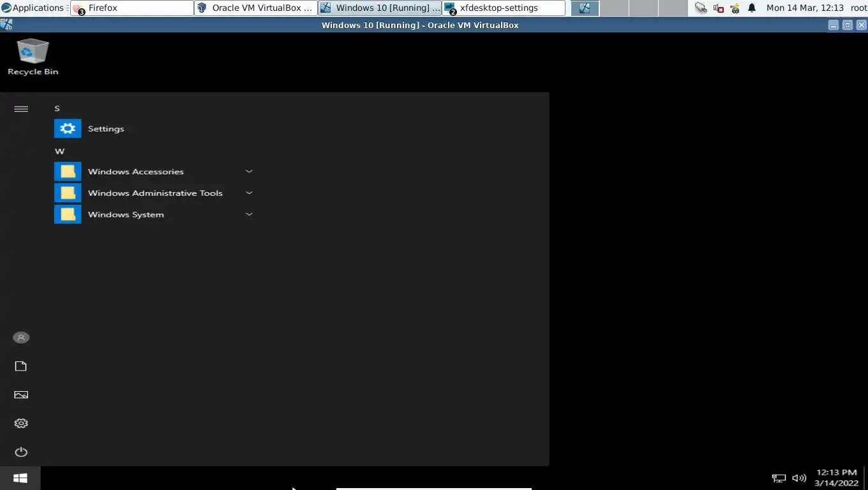The height and width of the screenshot is (490, 868).
Task: Switch to Oracle VM VirtualBox window button
Action: pos(256,8)
